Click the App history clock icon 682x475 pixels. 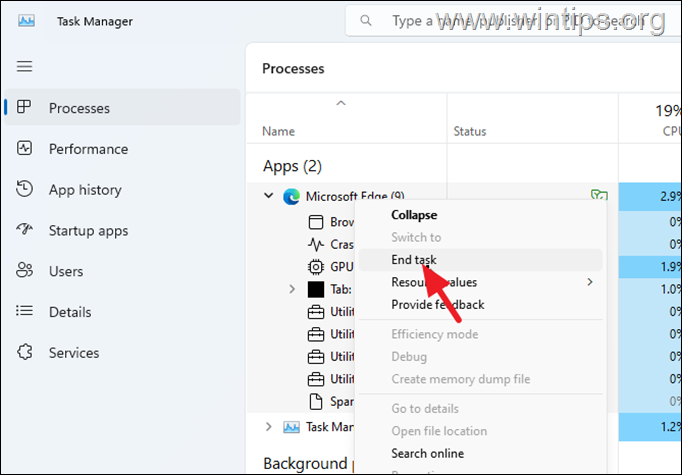click(24, 189)
